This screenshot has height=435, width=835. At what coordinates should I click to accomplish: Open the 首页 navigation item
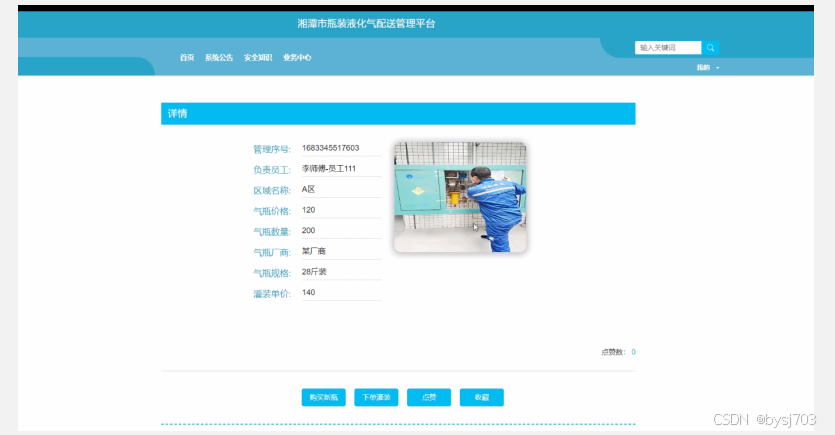coord(187,58)
